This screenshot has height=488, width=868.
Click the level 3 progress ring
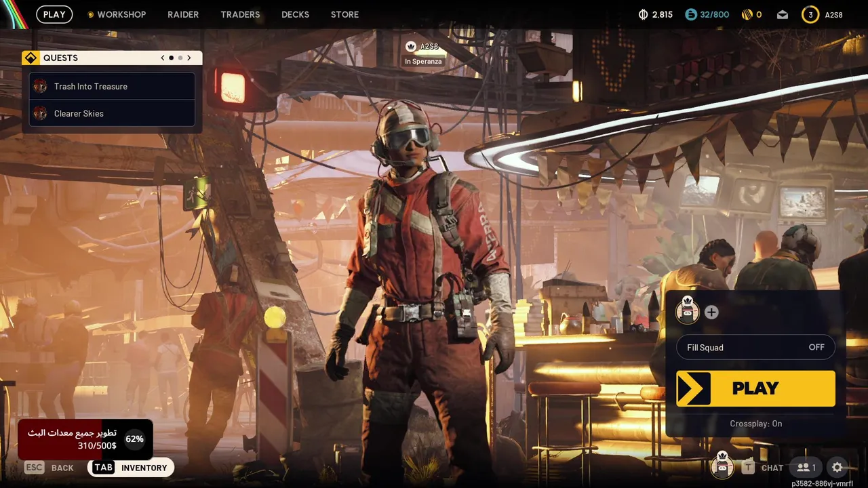point(810,14)
